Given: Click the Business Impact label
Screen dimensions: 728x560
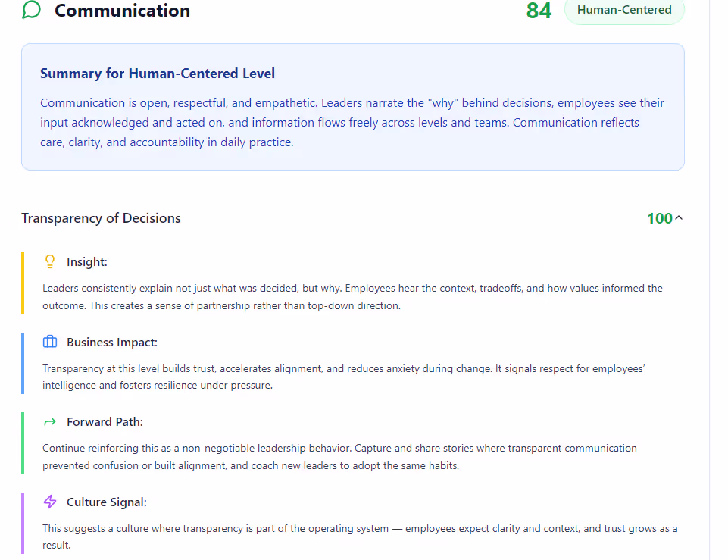Looking at the screenshot, I should [x=112, y=343].
